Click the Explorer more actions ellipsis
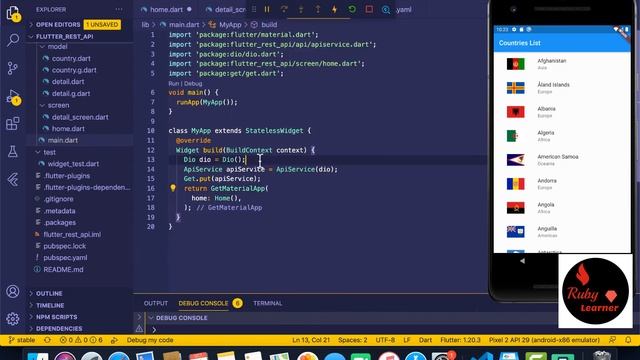The image size is (640, 360). pyautogui.click(x=119, y=9)
